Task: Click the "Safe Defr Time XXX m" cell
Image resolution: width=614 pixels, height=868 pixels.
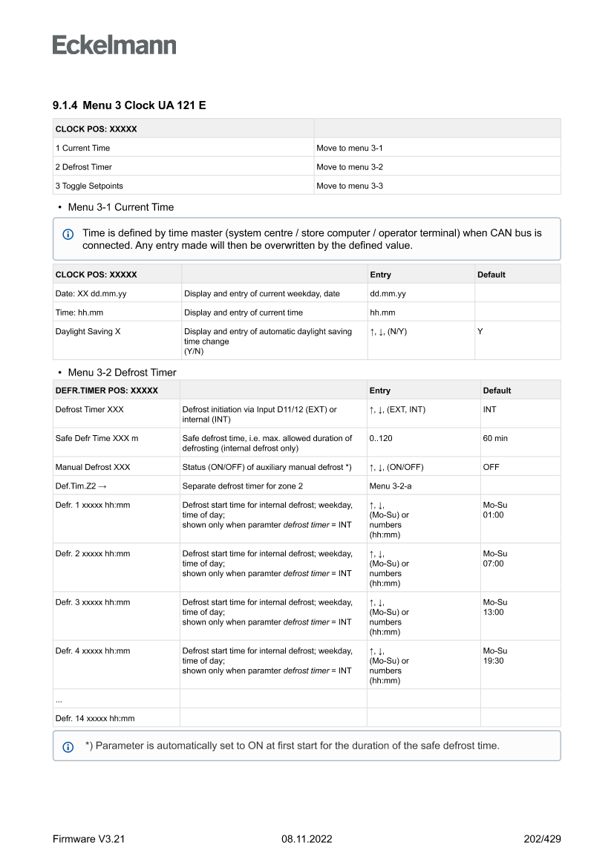Action: click(97, 438)
